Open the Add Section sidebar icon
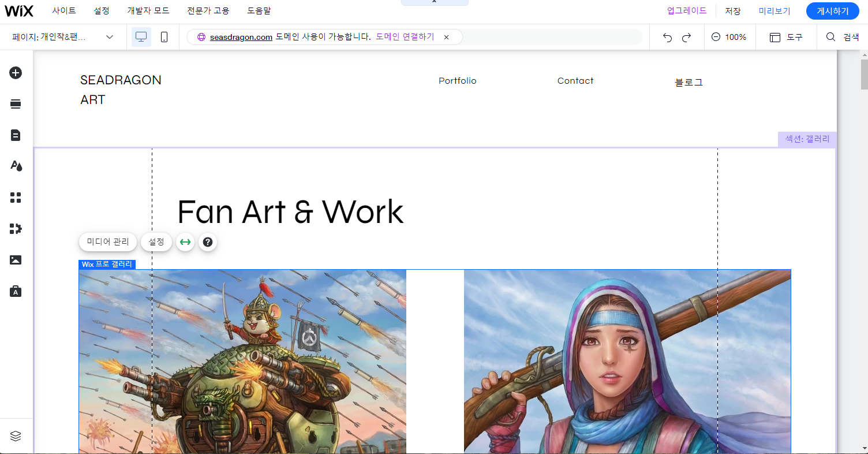Image resolution: width=868 pixels, height=454 pixels. 16,104
